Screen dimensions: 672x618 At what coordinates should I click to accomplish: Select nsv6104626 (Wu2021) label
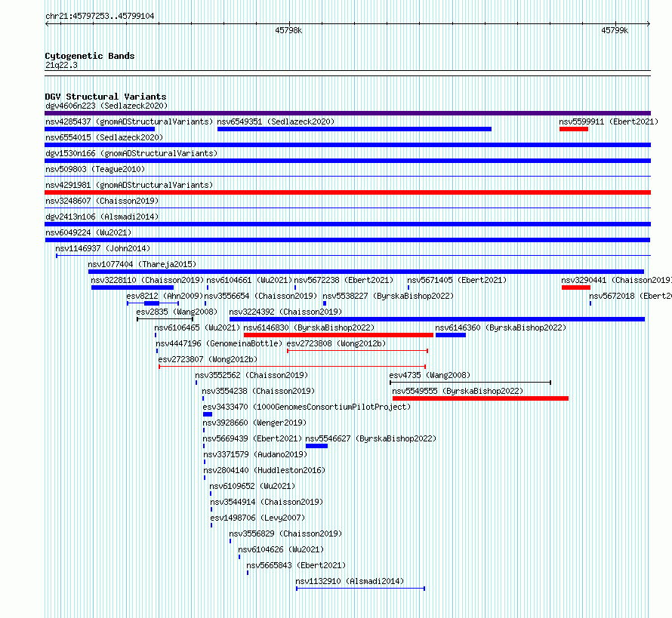click(x=281, y=549)
